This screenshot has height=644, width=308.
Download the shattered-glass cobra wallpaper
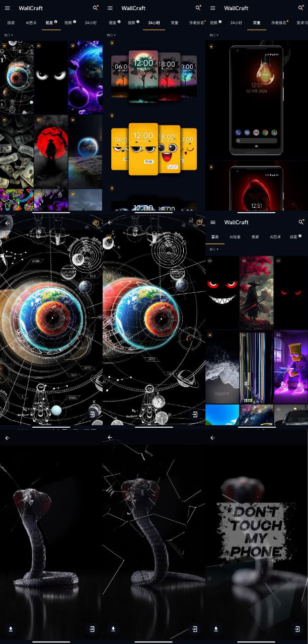(113, 629)
